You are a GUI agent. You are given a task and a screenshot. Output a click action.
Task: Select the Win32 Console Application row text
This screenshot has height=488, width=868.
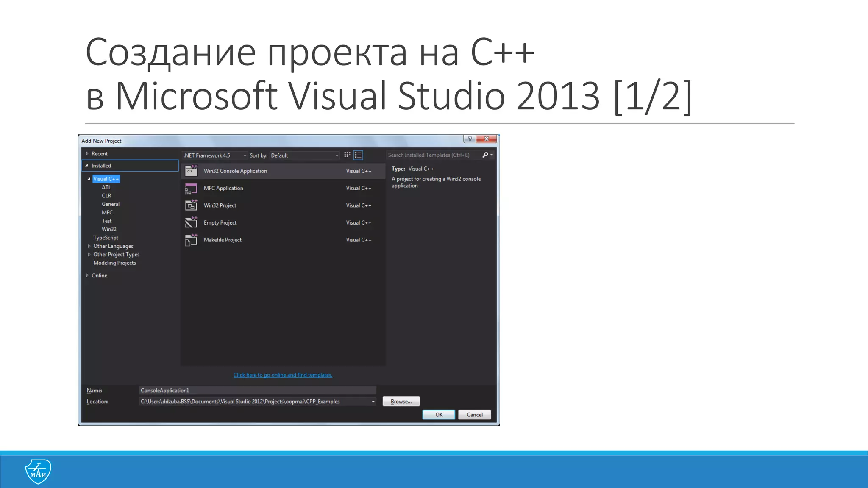coord(235,171)
